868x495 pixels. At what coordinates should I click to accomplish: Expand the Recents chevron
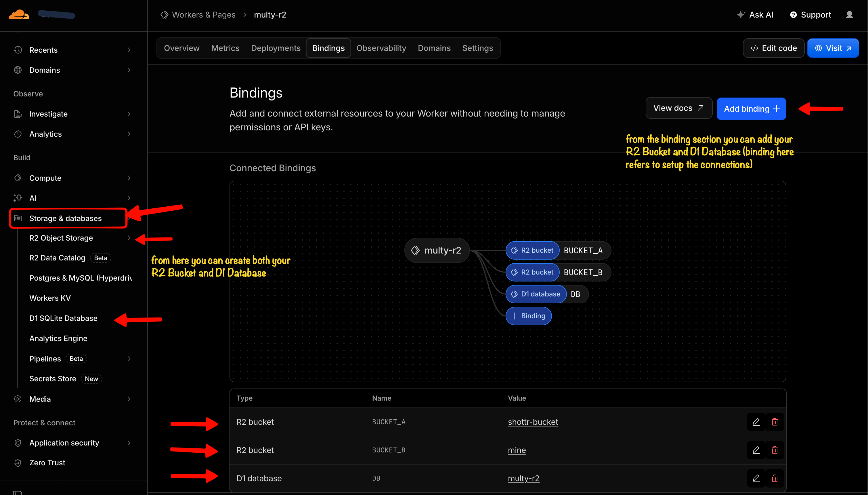(x=129, y=50)
